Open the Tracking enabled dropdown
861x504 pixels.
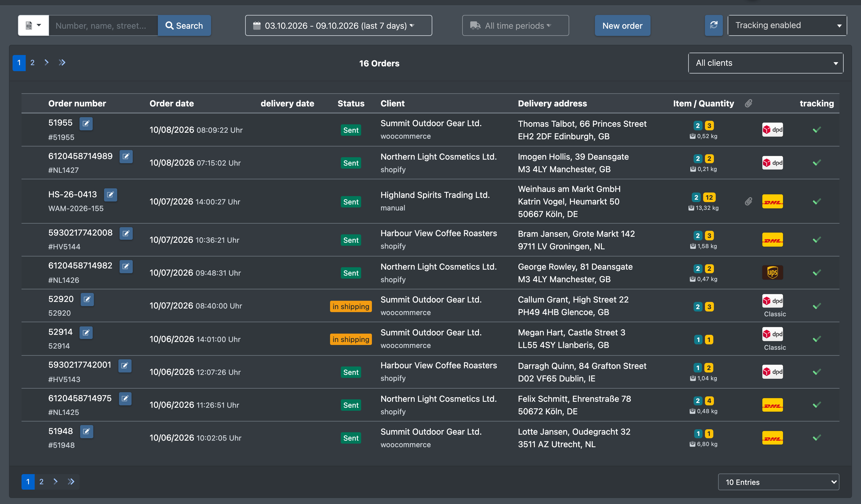[787, 25]
